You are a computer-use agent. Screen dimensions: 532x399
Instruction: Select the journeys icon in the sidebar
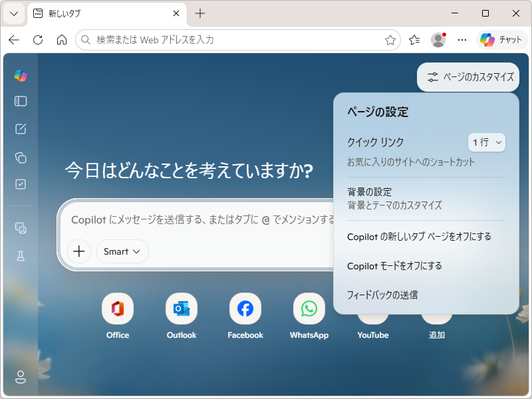click(20, 227)
